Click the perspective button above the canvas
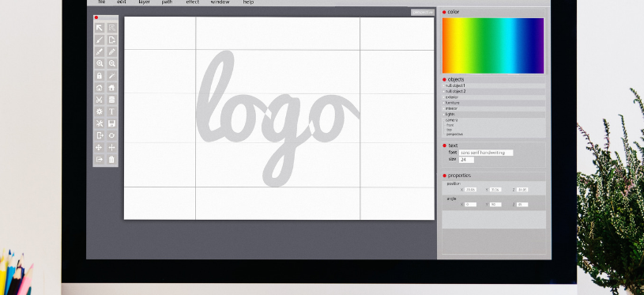Image resolution: width=644 pixels, height=295 pixels. (422, 13)
